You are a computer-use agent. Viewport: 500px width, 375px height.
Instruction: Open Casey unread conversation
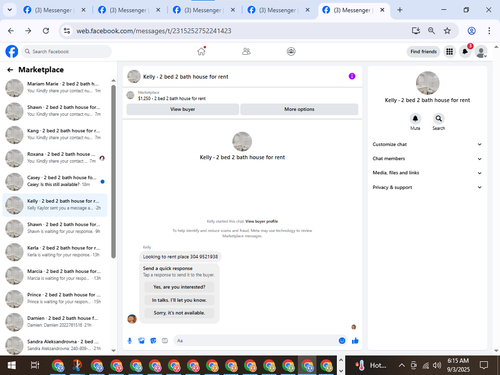55,181
